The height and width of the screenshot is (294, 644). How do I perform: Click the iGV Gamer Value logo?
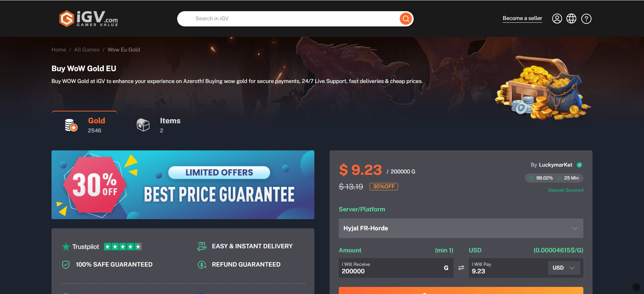click(88, 19)
